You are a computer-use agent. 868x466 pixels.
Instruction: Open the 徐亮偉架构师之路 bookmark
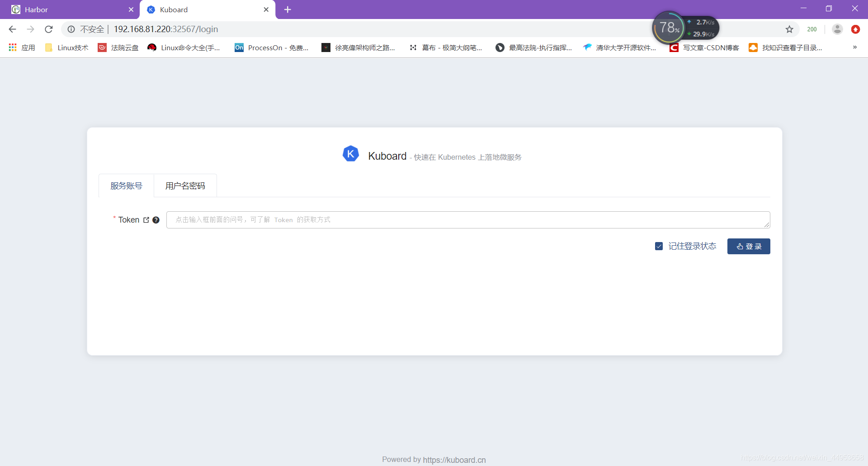[x=358, y=48]
